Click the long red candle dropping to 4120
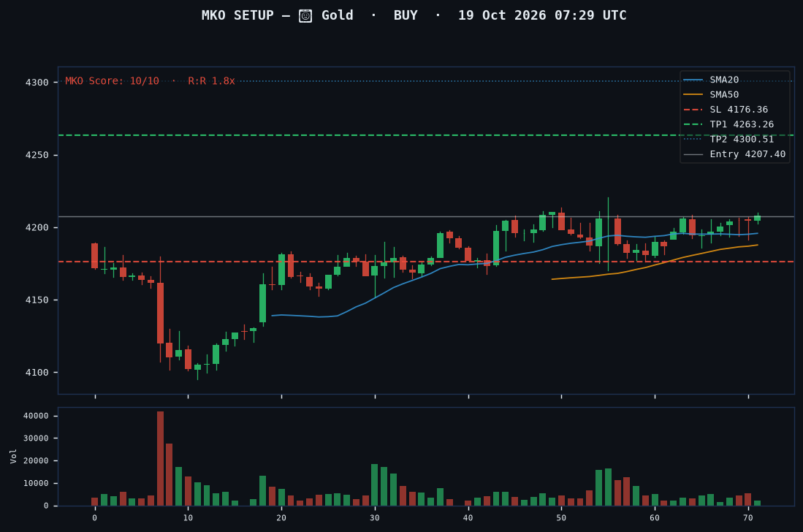This screenshot has height=532, width=803. (x=160, y=313)
